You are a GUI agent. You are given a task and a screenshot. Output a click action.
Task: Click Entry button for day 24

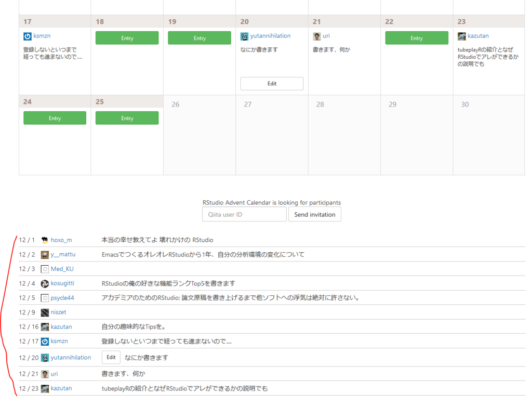tap(55, 118)
